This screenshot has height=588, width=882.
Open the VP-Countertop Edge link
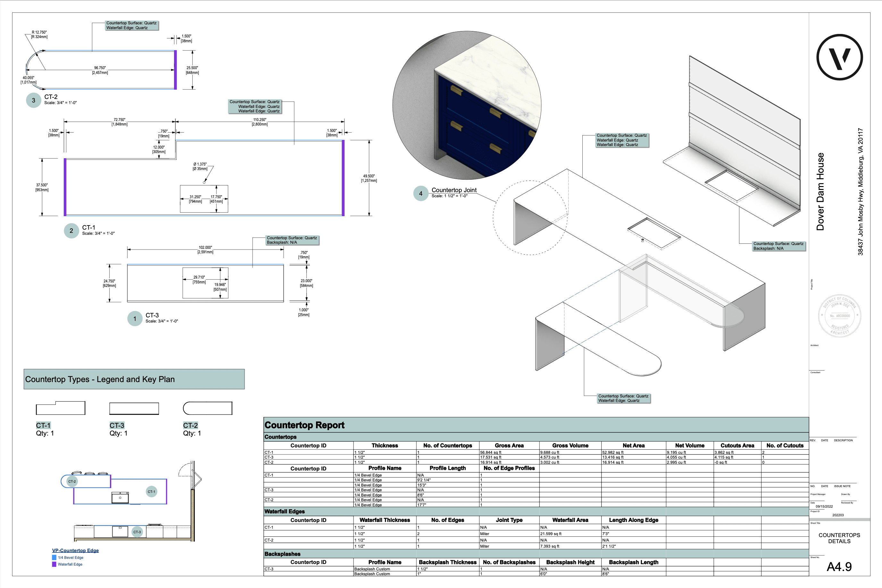pos(75,550)
